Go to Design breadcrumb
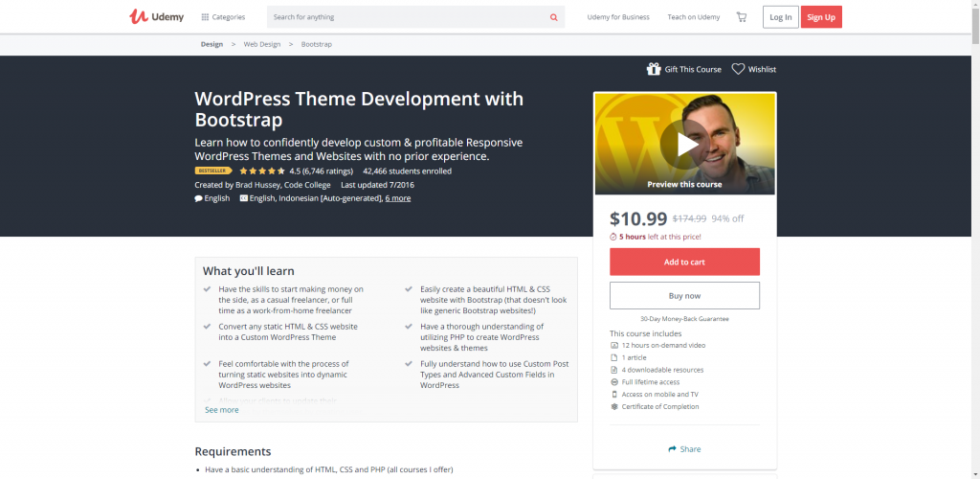 [x=212, y=44]
